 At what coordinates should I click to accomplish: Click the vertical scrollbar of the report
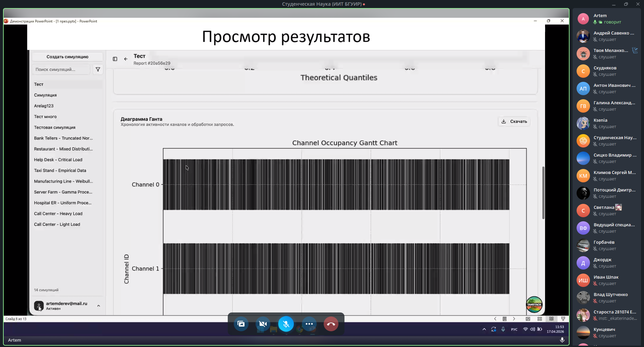pos(543,193)
